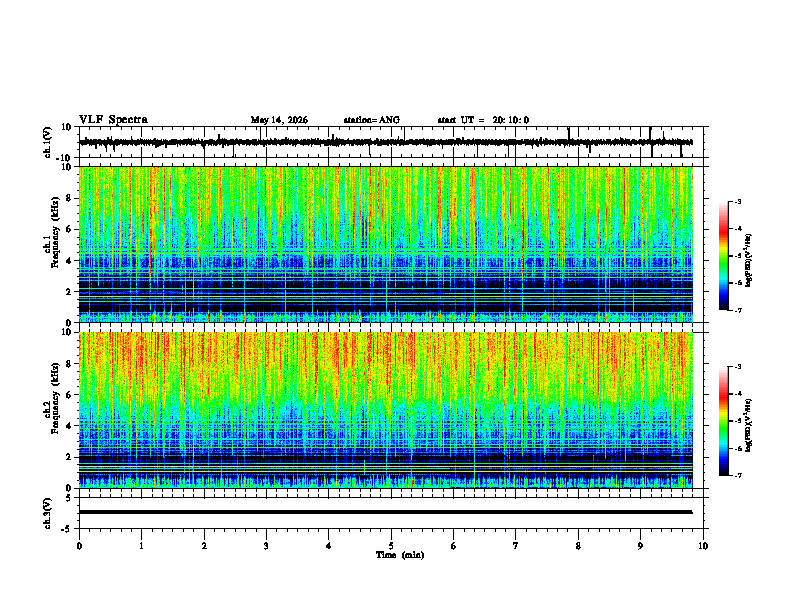Click the station=ANG label
Screen dimensions: 792x612
[x=371, y=120]
